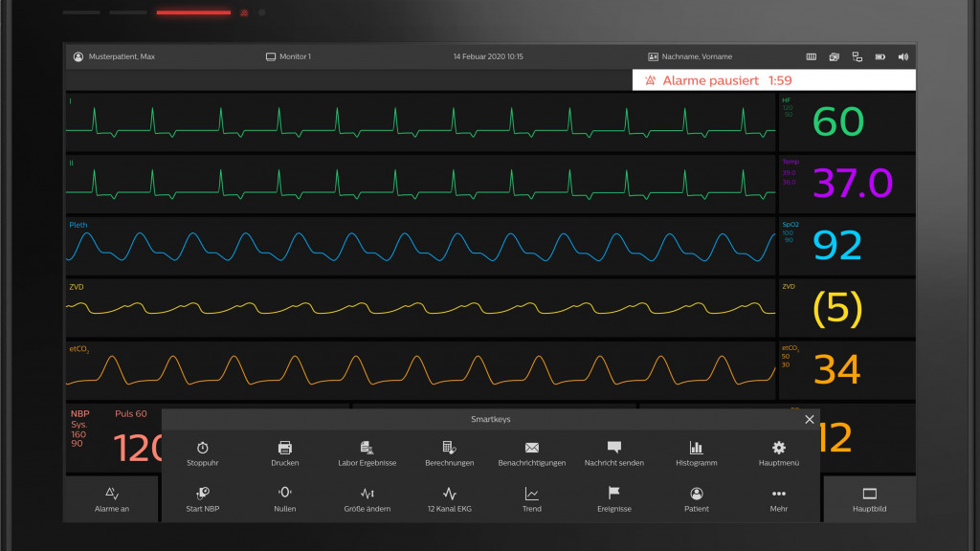
Task: Resume alarms via the Alarme pausiert banner
Action: [775, 80]
